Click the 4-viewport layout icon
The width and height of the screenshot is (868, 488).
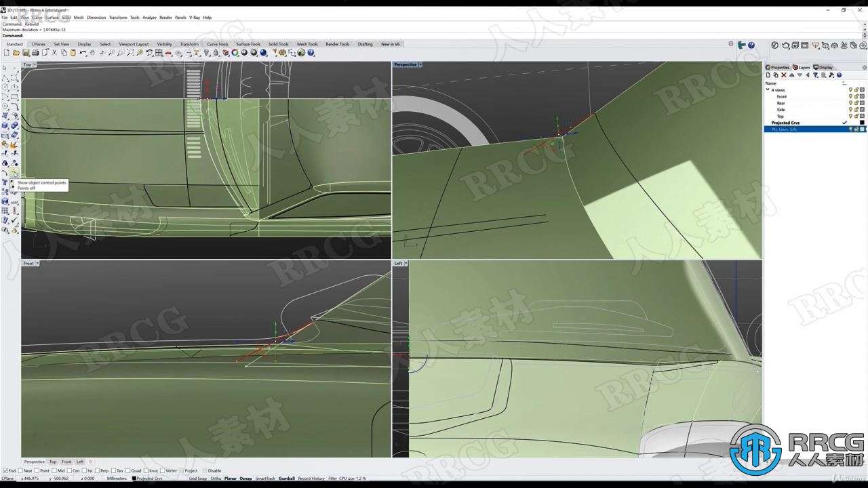(x=159, y=53)
